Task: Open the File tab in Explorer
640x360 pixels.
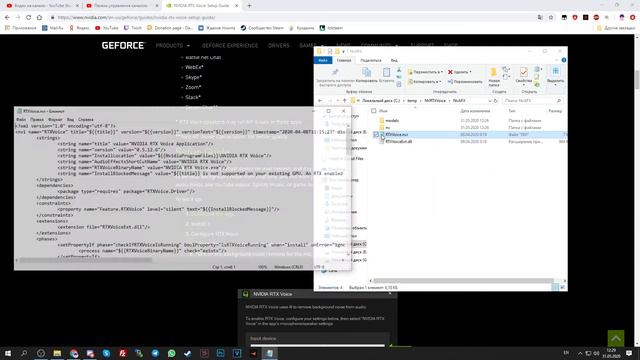Action: coord(323,60)
